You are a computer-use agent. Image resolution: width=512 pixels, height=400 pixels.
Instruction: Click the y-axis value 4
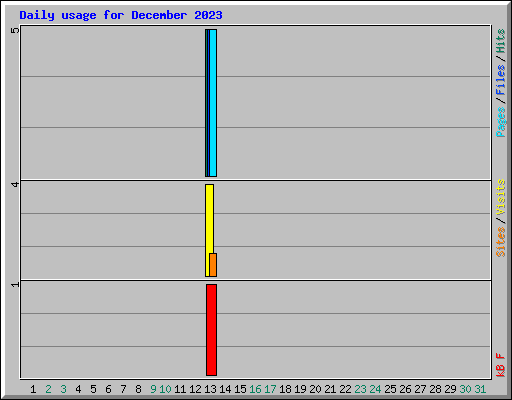15,184
